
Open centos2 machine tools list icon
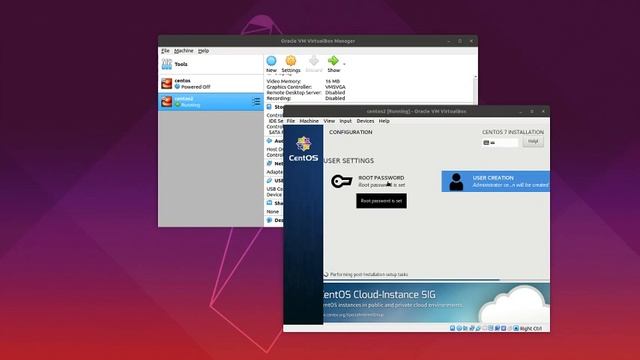pyautogui.click(x=256, y=102)
